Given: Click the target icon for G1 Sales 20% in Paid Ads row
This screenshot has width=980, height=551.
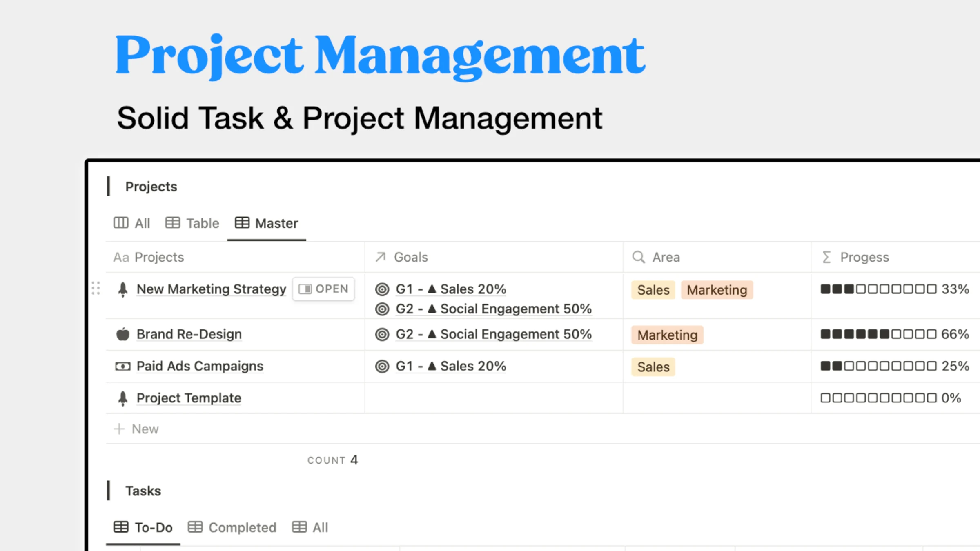Looking at the screenshot, I should [x=382, y=366].
